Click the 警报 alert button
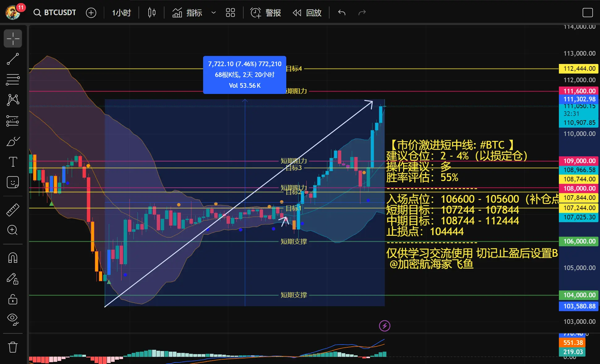 tap(266, 13)
